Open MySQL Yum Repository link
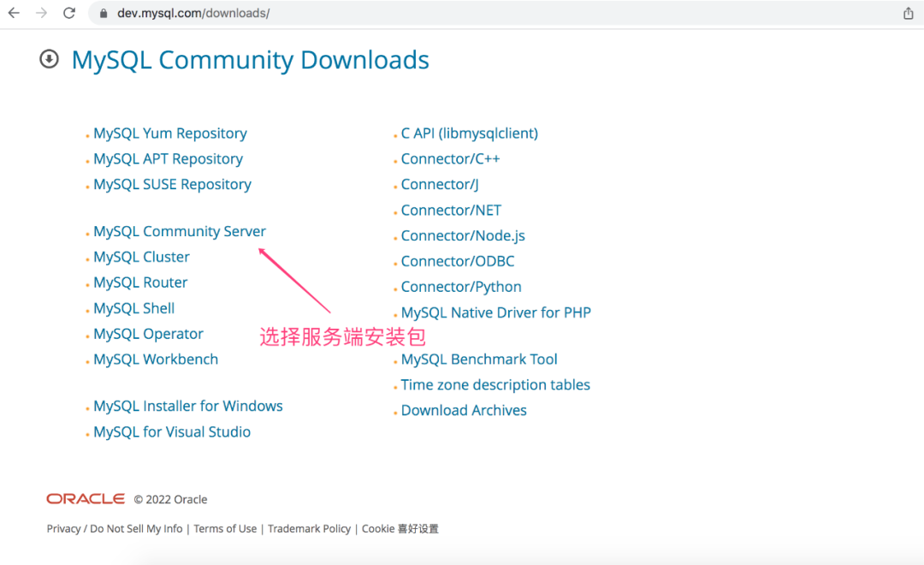Viewport: 924px width, 565px height. point(170,134)
